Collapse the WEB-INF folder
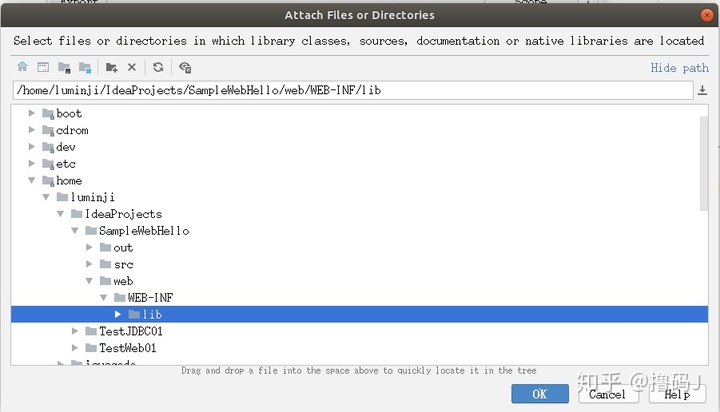 103,298
